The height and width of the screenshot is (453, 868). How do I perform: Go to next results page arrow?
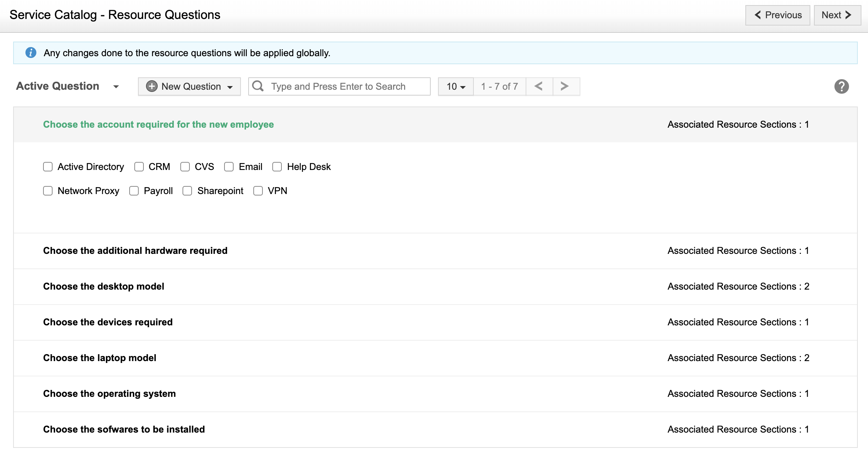tap(564, 86)
